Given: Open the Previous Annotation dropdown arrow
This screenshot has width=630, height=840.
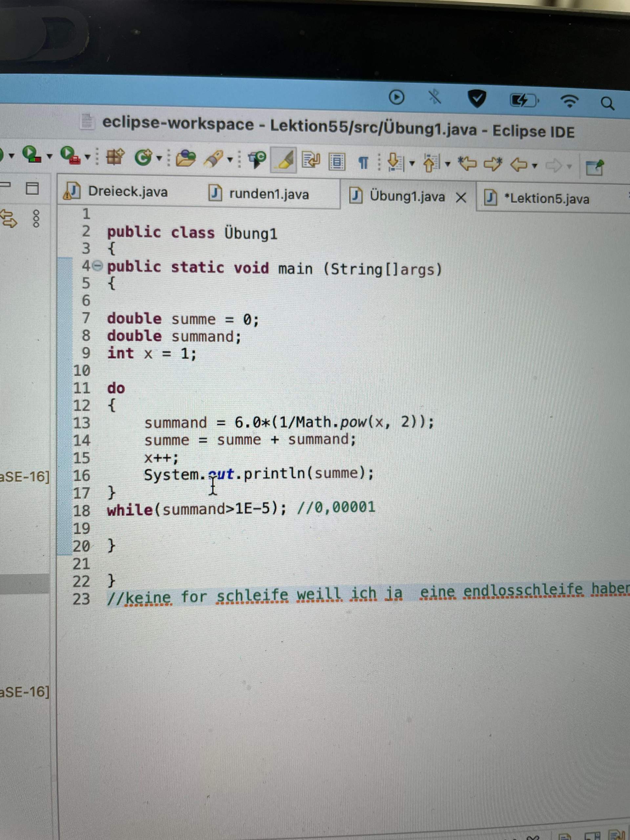Looking at the screenshot, I should [448, 164].
